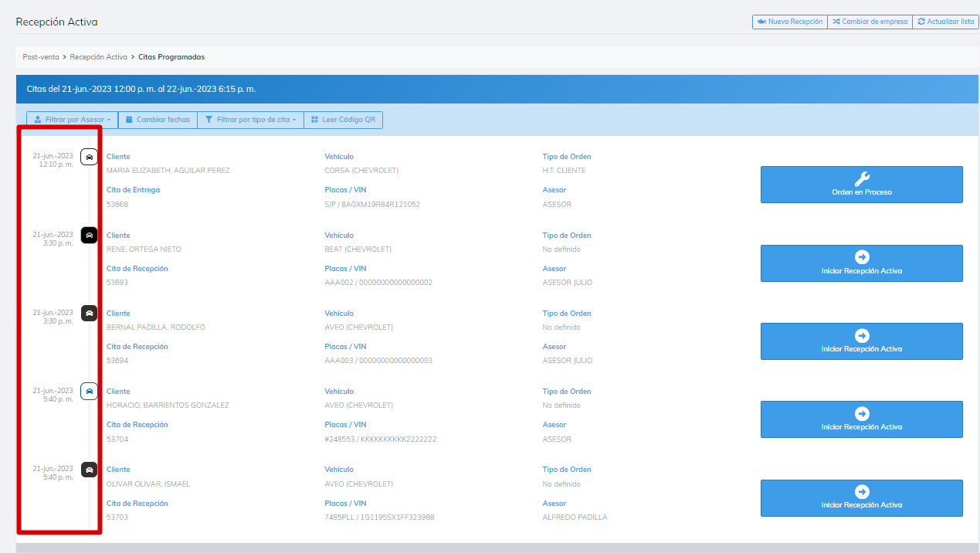Start Iniciar Recepción Activa for cita 53693
Screen dimensions: 980x553
(x=862, y=263)
